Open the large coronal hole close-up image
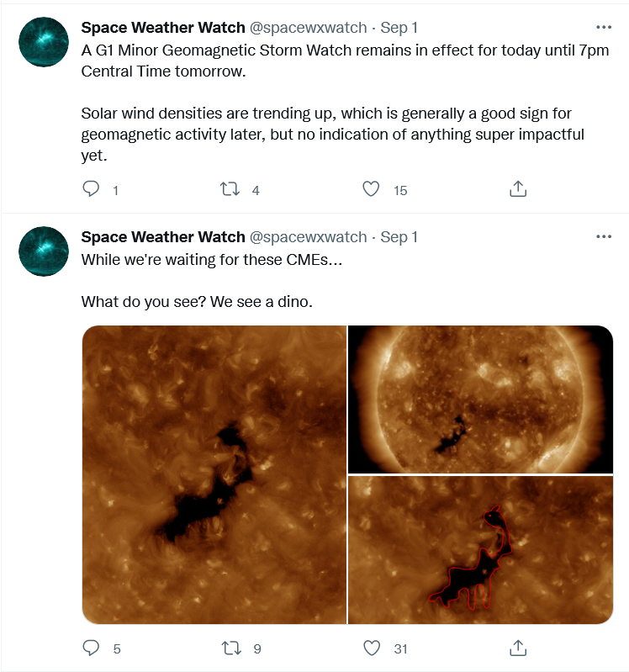The width and height of the screenshot is (629, 672). 214,474
